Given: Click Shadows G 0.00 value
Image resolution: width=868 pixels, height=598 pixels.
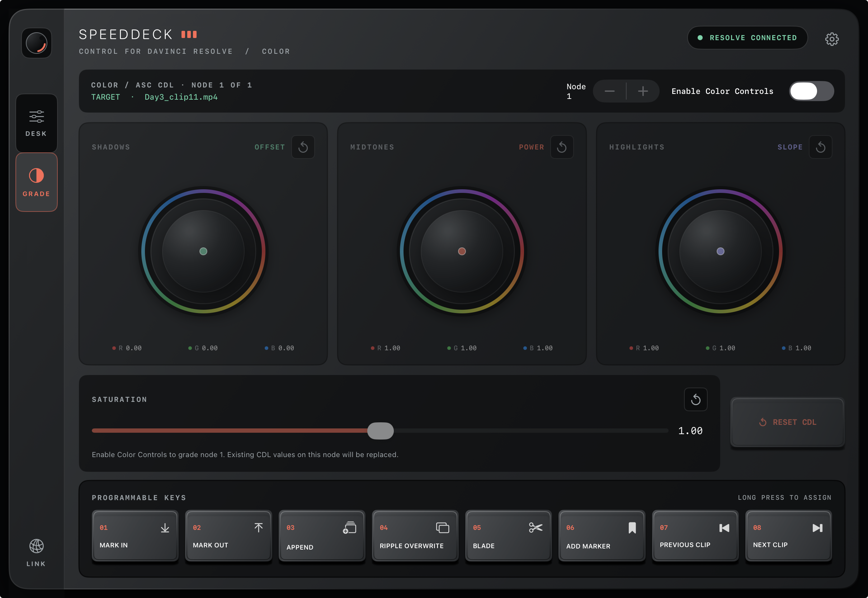Looking at the screenshot, I should pos(203,348).
